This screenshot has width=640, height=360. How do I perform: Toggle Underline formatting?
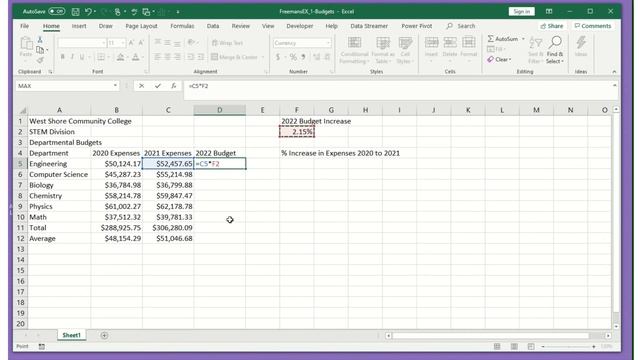click(82, 57)
